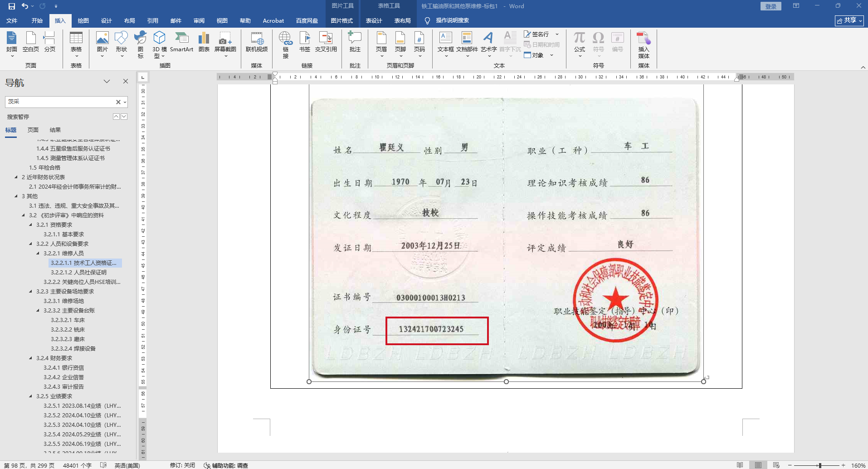Insert a picture with the 图片 tool
Screen dimensions: 868x469
(102, 44)
